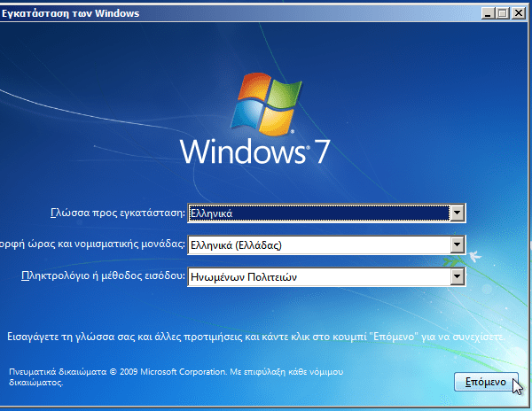The height and width of the screenshot is (411, 532).
Task: Click the Εισαγάγετε τη γλώσσα σας instruction text
Action: [x=256, y=337]
